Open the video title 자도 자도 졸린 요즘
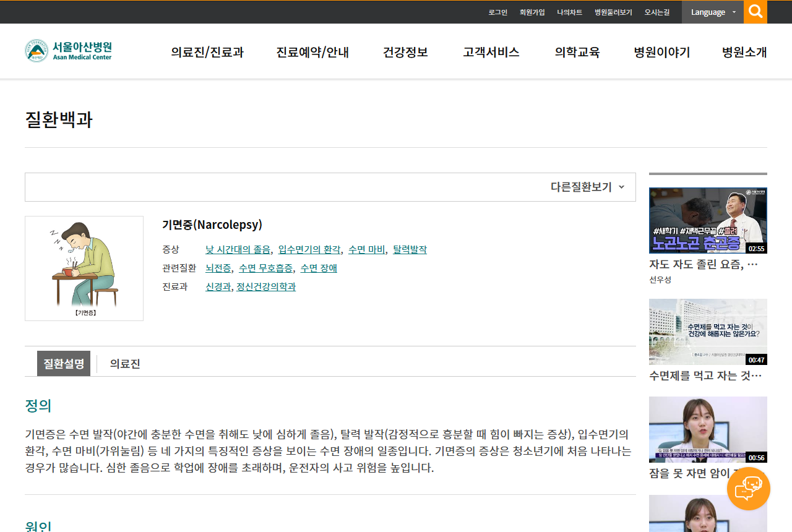The image size is (792, 532). [x=704, y=264]
